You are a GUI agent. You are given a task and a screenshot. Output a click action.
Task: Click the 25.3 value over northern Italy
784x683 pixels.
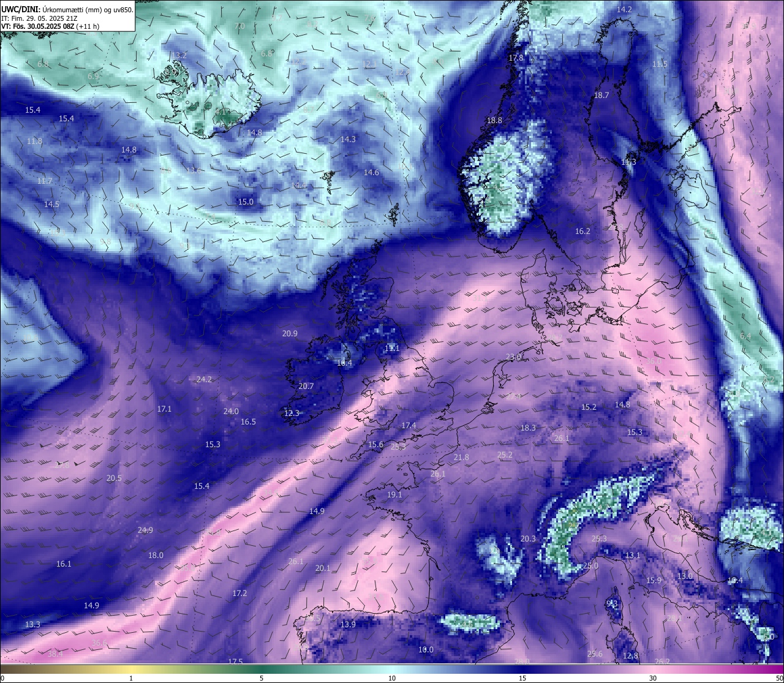(599, 539)
